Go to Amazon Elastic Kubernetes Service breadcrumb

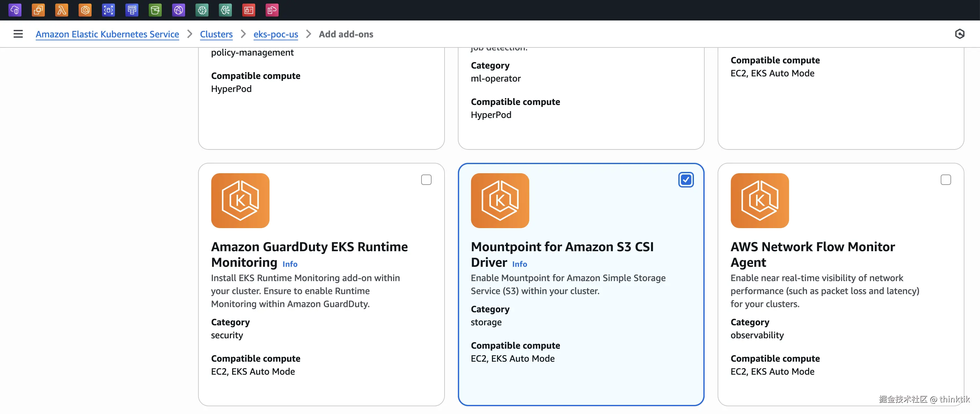pos(107,34)
